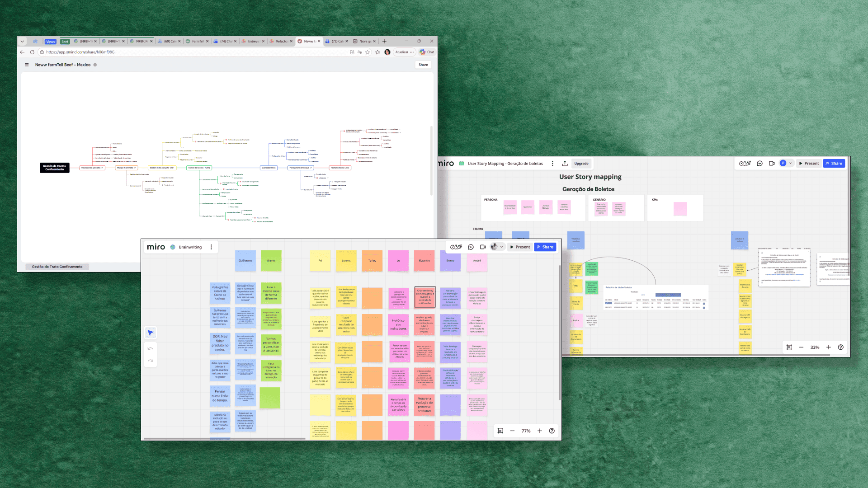Open the Xmind hamburger menu
The height and width of the screenshot is (488, 868).
[x=27, y=65]
